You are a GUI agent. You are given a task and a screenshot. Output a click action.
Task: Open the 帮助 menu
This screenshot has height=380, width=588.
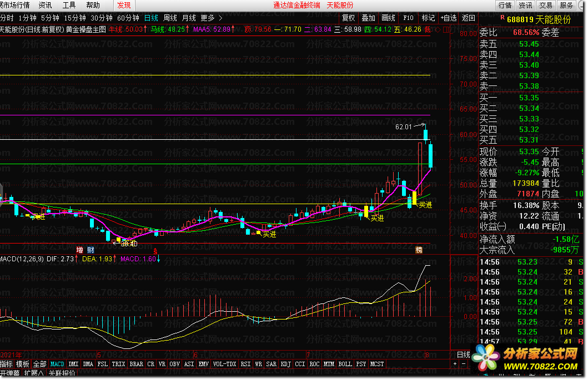[x=93, y=5]
